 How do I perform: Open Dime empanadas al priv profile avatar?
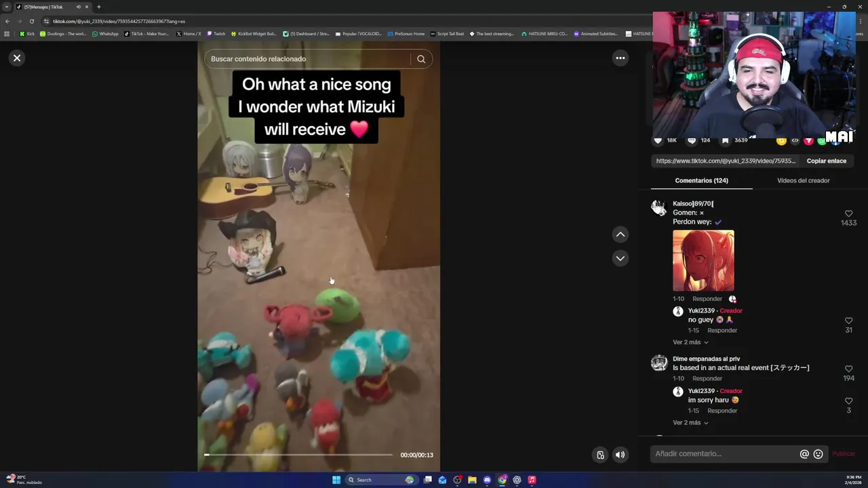click(x=659, y=363)
